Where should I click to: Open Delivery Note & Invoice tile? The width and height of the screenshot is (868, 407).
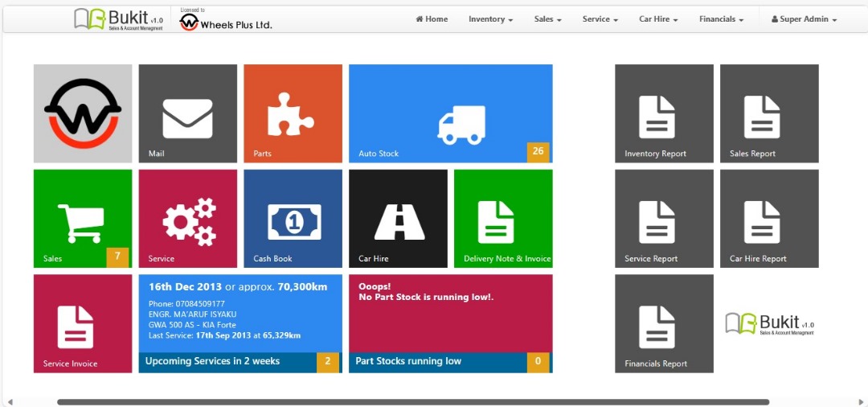pyautogui.click(x=503, y=219)
